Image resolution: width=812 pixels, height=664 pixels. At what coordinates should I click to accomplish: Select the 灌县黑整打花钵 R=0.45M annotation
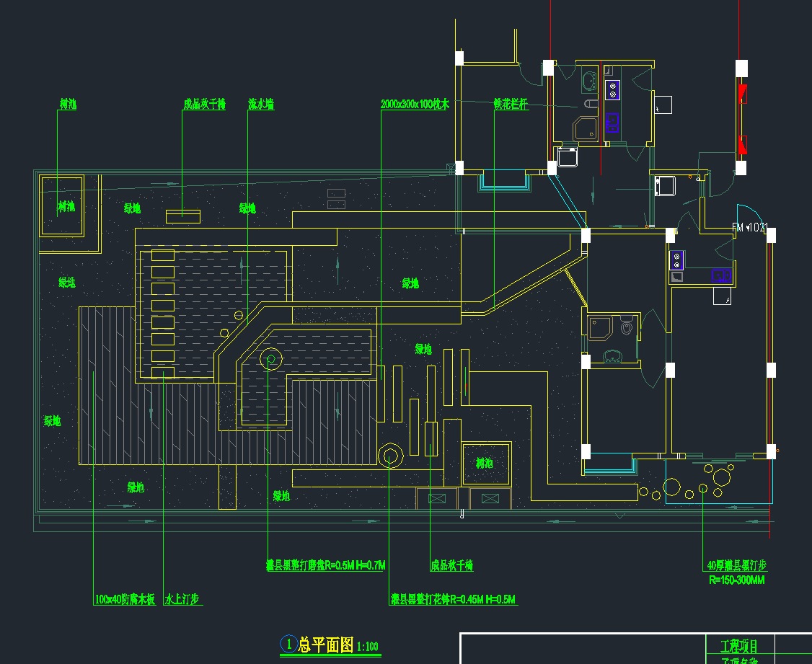tap(454, 599)
